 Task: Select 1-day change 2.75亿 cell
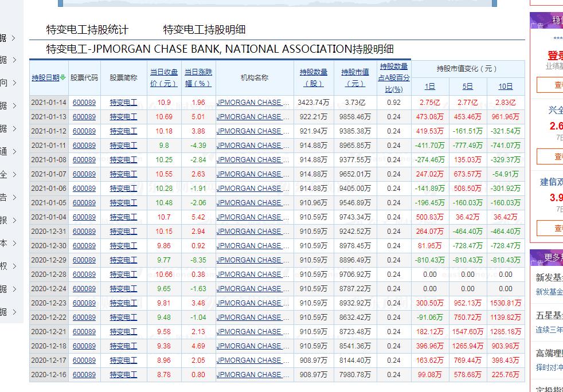point(430,103)
